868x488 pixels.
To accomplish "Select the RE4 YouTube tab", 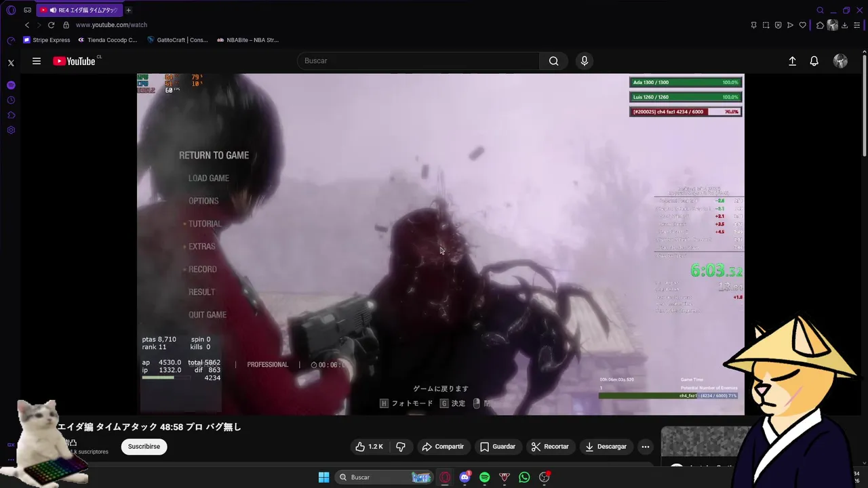I will (x=80, y=10).
